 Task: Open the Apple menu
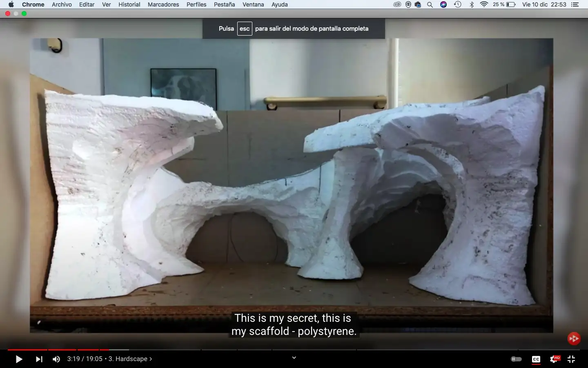tap(11, 4)
